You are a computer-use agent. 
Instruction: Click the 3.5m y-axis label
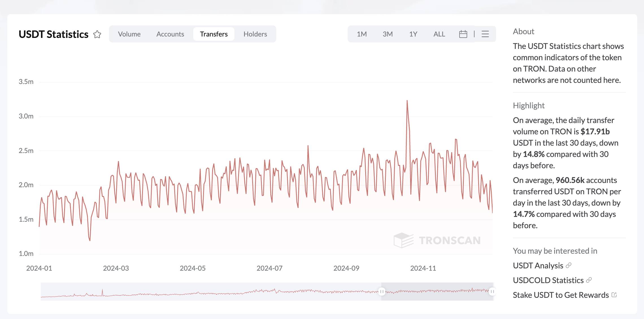click(x=26, y=82)
